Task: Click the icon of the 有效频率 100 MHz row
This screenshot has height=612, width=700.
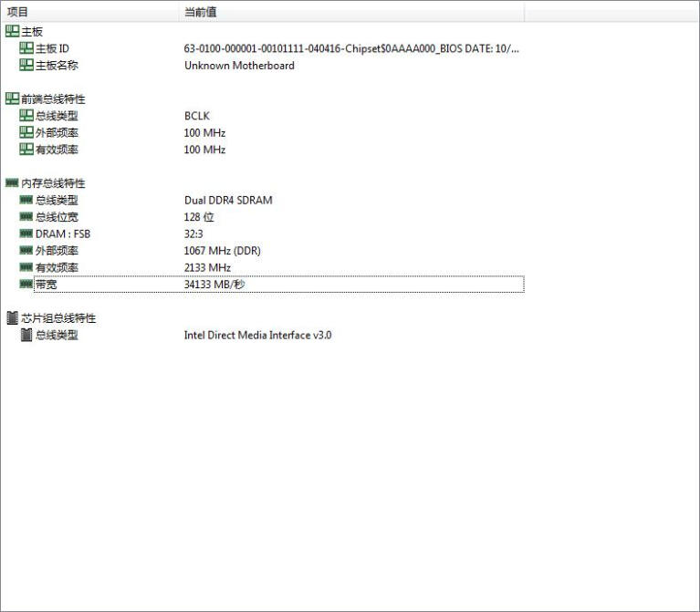Action: click(26, 149)
